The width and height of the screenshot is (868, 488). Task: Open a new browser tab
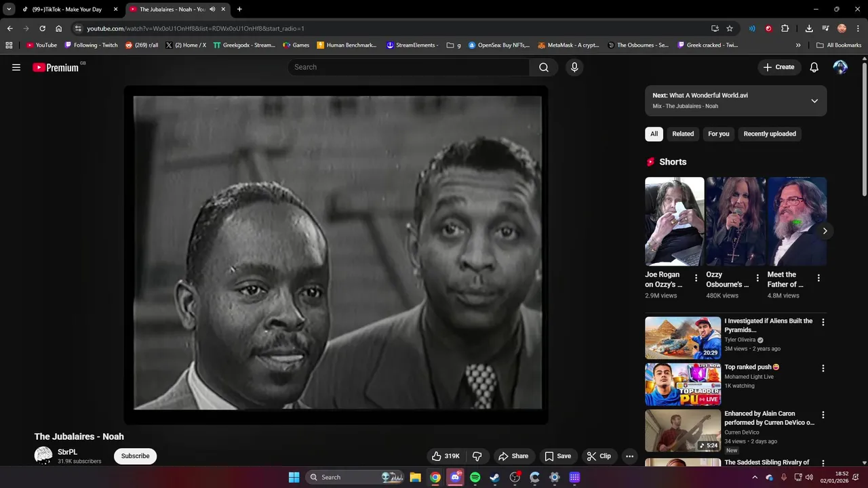click(239, 9)
